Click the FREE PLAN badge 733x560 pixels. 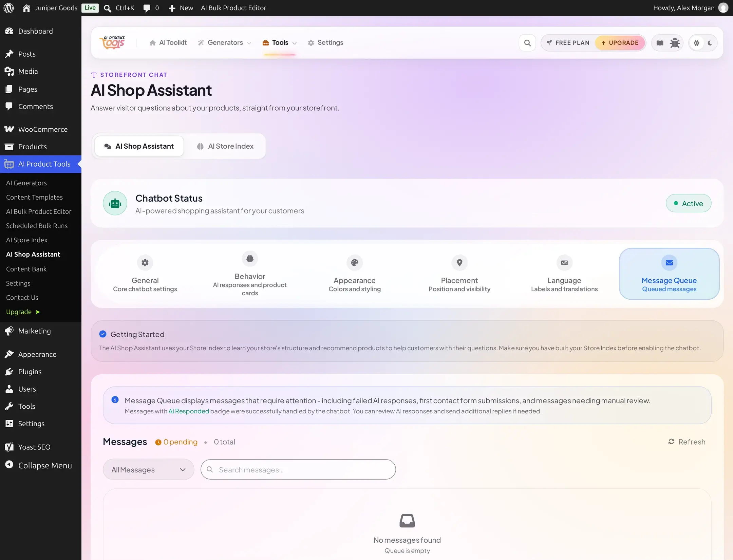[568, 43]
